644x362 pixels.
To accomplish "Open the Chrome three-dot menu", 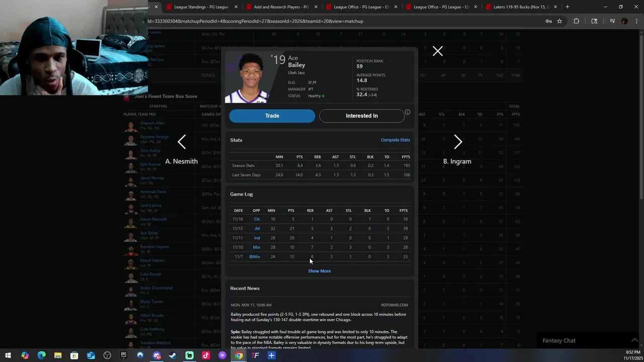I will [637, 21].
